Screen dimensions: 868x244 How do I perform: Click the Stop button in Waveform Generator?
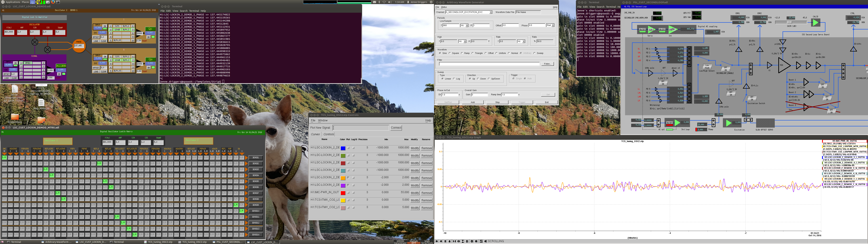(x=497, y=103)
